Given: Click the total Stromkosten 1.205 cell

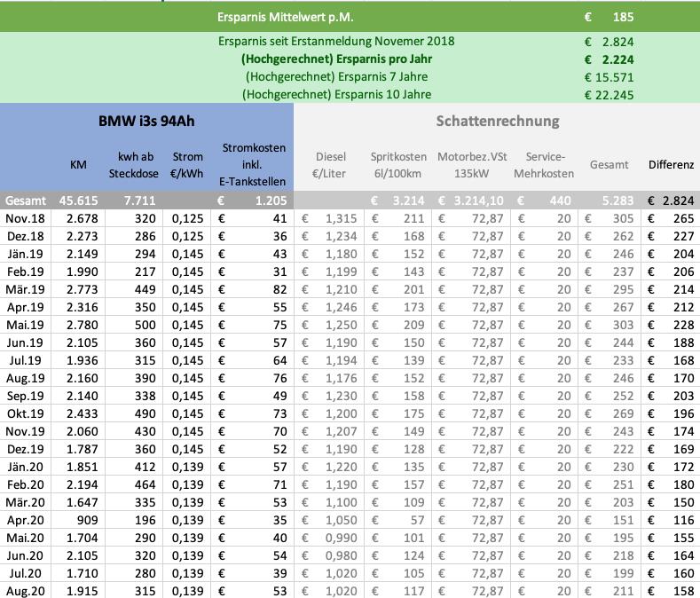Looking at the screenshot, I should (271, 201).
